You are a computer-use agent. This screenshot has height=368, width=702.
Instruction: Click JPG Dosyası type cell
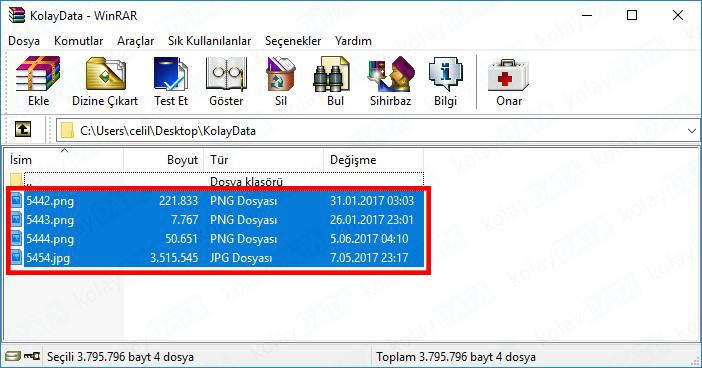pos(241,258)
